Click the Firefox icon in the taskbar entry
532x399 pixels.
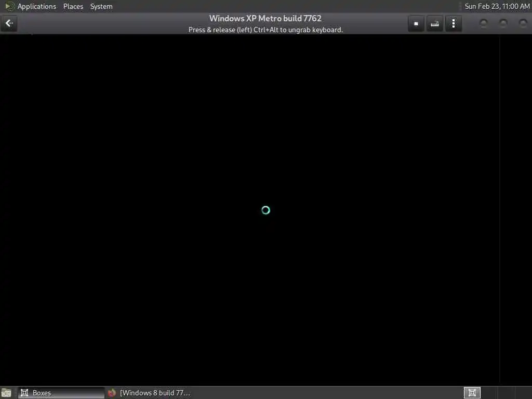[112, 393]
